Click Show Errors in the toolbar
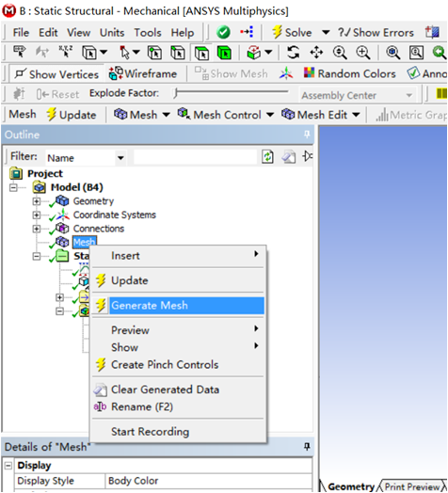 point(376,32)
